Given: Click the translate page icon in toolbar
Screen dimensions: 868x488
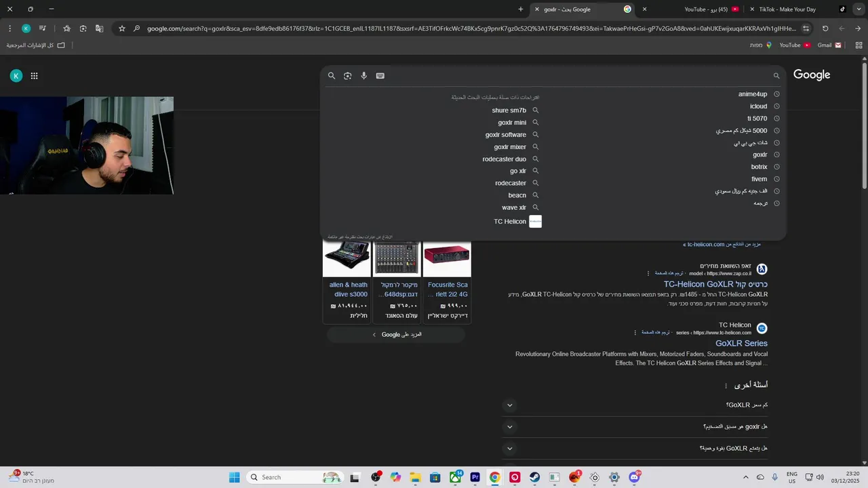Looking at the screenshot, I should [99, 28].
